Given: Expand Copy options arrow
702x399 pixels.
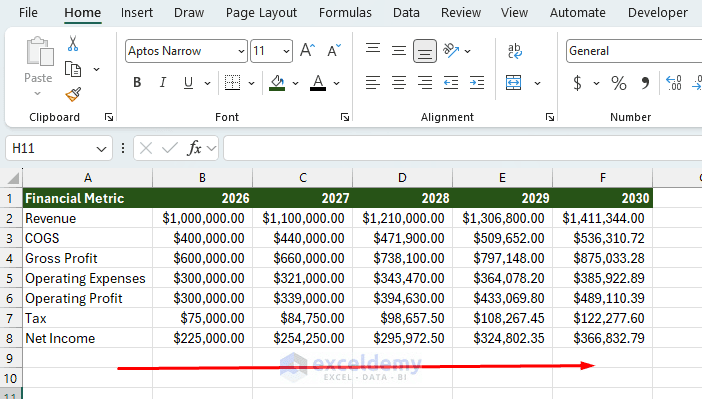Looking at the screenshot, I should click(x=96, y=69).
